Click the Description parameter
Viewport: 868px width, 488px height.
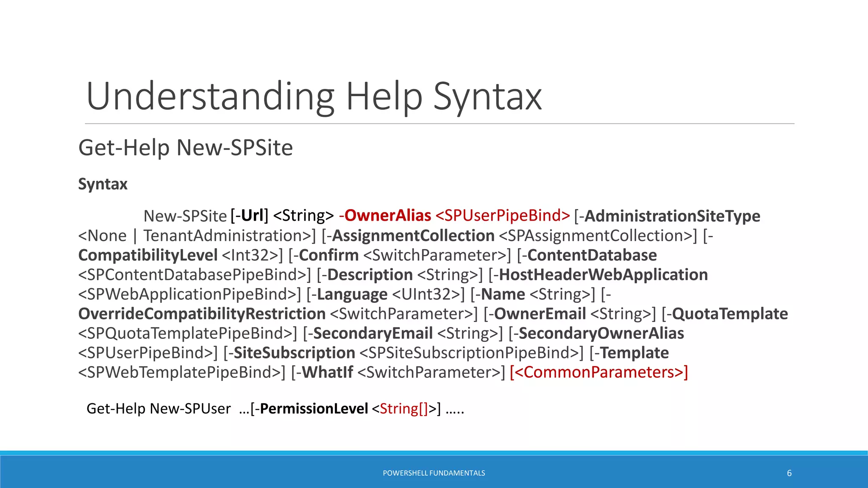click(x=370, y=275)
